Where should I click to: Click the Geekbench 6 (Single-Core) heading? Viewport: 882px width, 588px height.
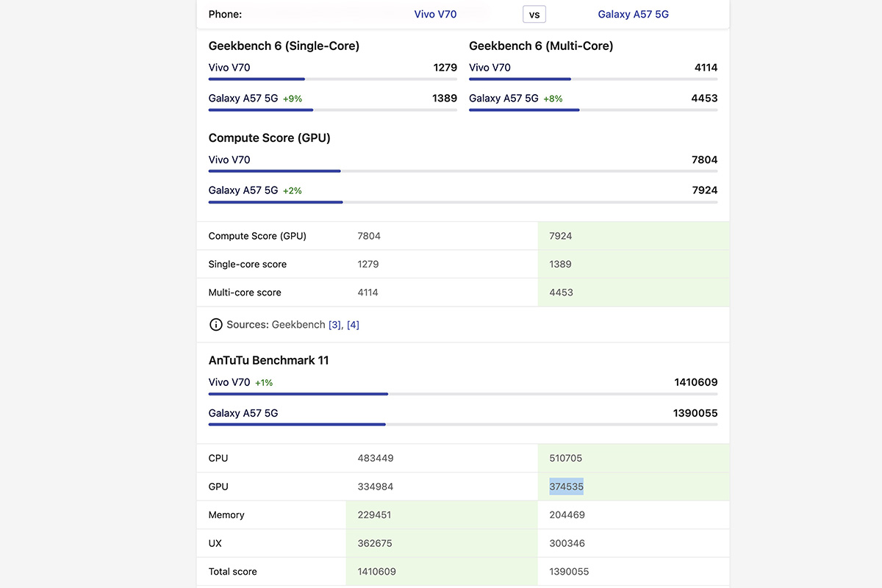[284, 46]
